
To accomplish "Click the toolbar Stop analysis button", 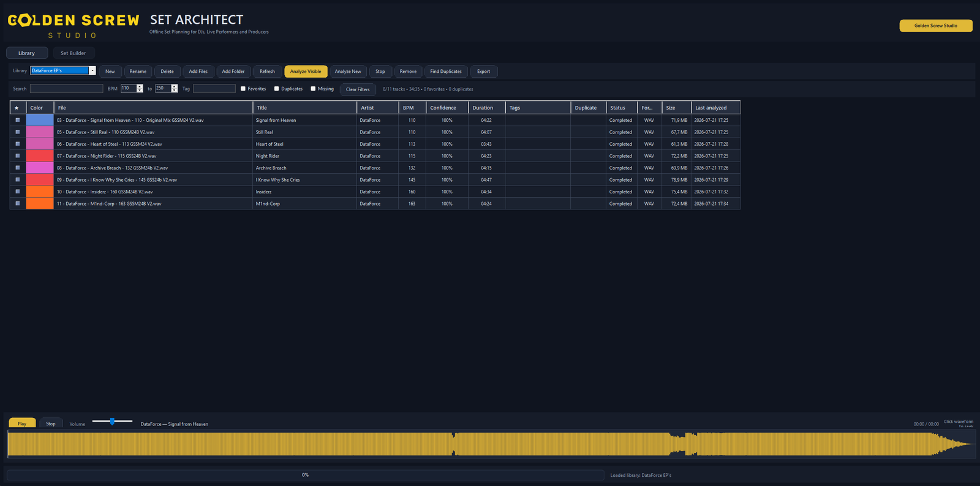I will tap(380, 72).
